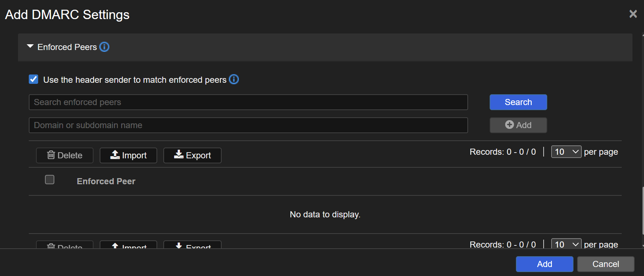
Task: Open the top per page dropdown
Action: (x=566, y=152)
